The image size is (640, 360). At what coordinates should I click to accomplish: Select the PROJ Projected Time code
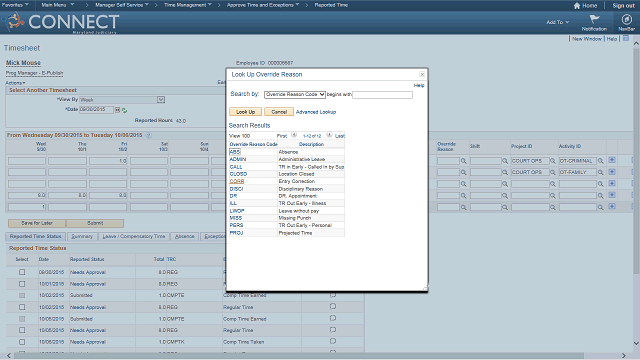[236, 233]
